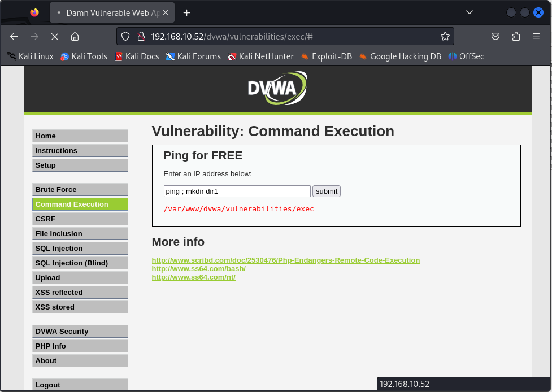Open Google Hacking DB bookmark
Image resolution: width=552 pixels, height=392 pixels.
pyautogui.click(x=400, y=56)
